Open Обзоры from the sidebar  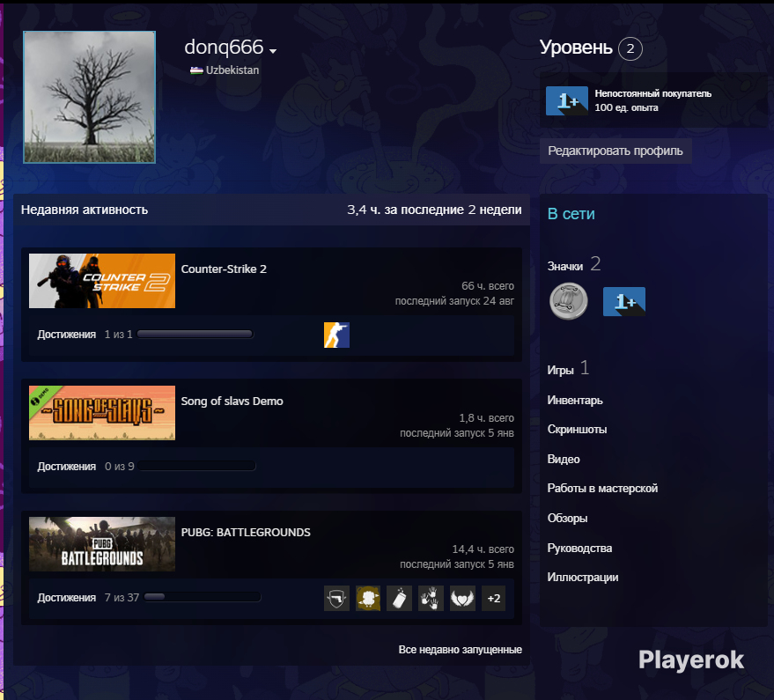[x=567, y=519]
